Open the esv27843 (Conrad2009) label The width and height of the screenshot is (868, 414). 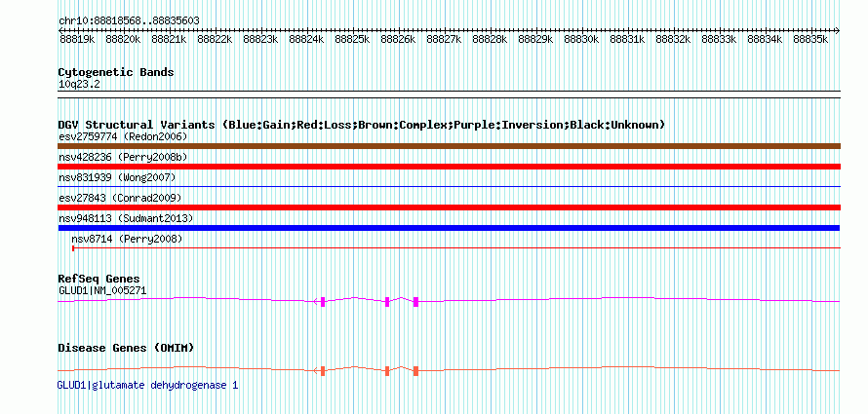(x=120, y=198)
